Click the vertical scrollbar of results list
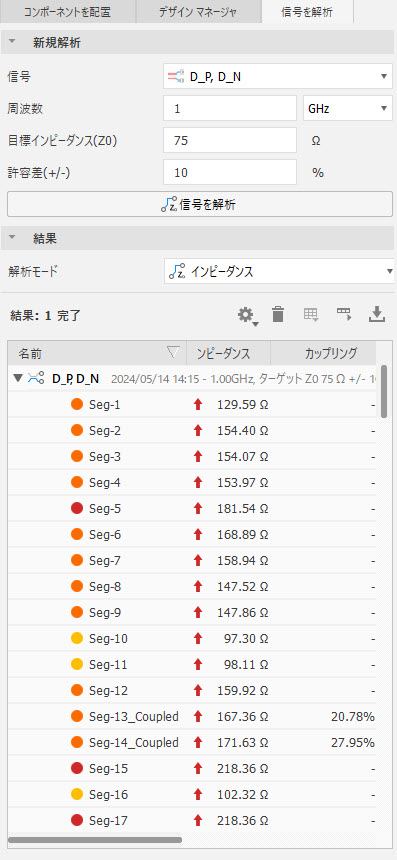 coord(384,392)
